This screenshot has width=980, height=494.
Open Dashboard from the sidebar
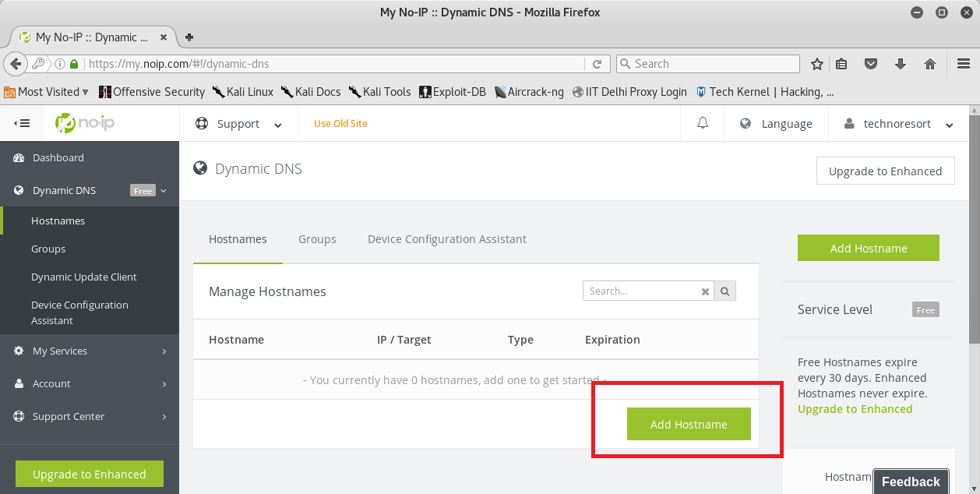point(90,157)
